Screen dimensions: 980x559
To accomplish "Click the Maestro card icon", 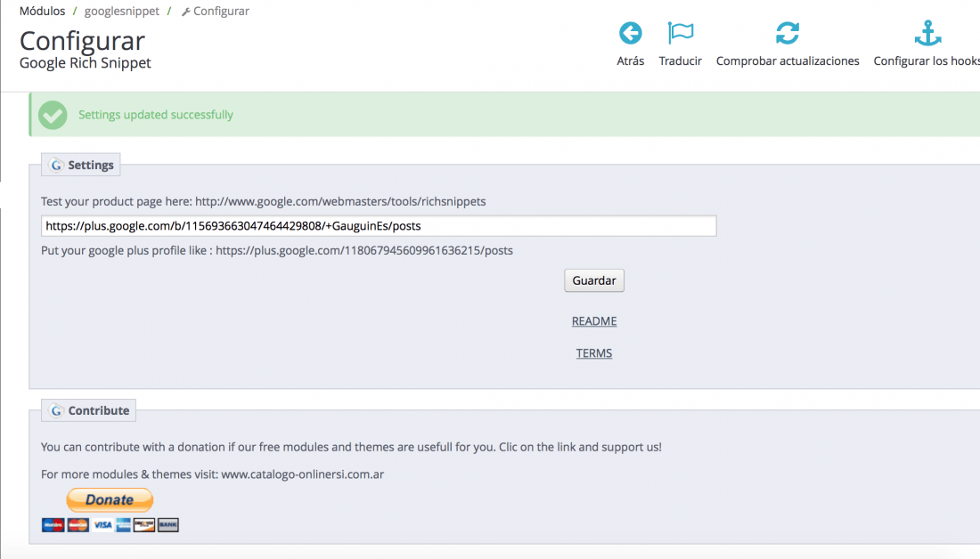I will pyautogui.click(x=53, y=525).
